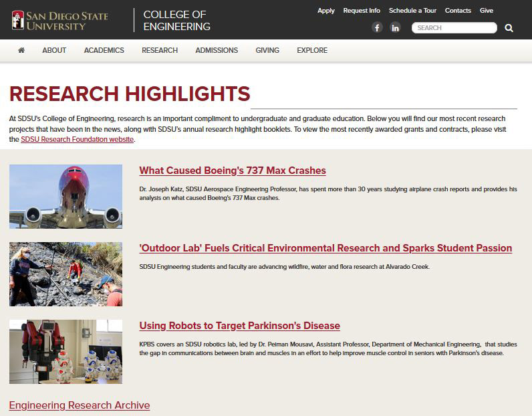Click the airplane thumbnail image
The image size is (532, 416).
point(65,197)
